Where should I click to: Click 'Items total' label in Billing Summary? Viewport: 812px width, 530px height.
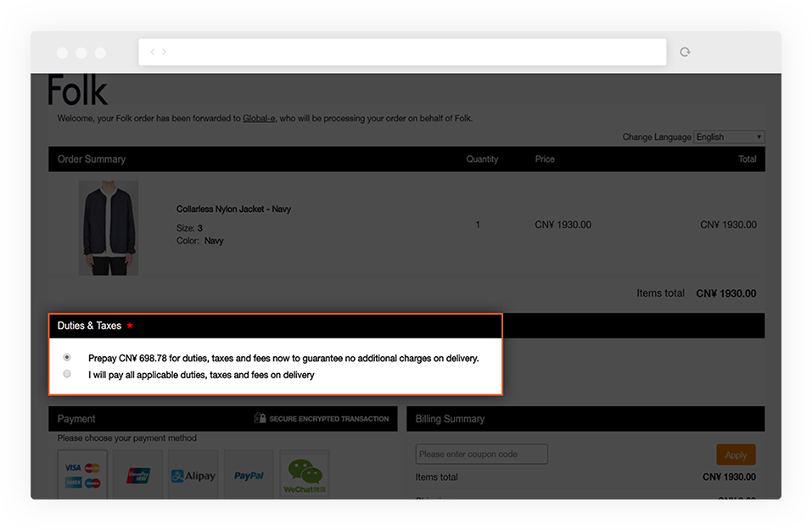(437, 477)
